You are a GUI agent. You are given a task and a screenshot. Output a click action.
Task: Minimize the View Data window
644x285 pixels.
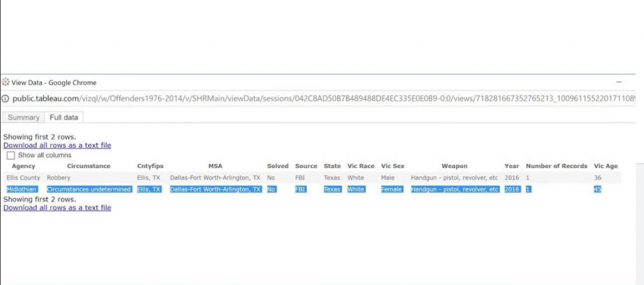[x=619, y=82]
